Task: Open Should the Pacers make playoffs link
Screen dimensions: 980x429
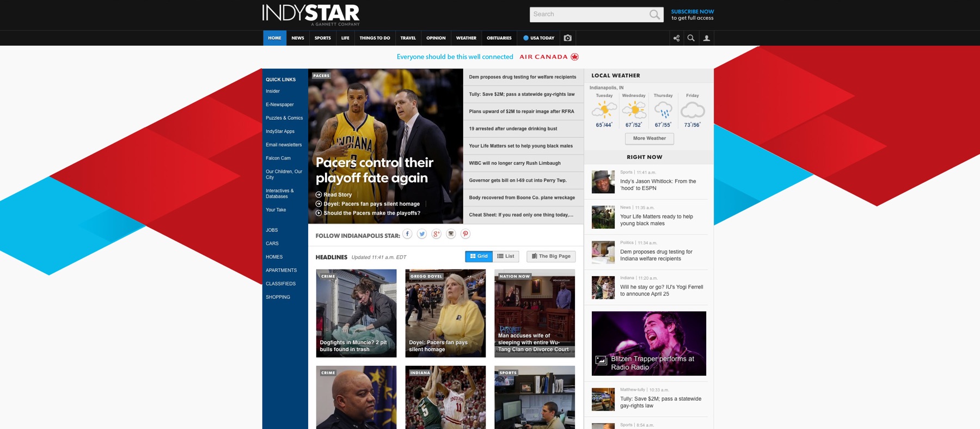Action: tap(372, 213)
